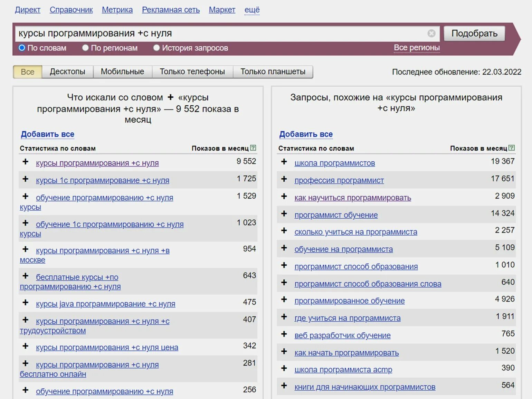Switch to the 'Все' devices tab
This screenshot has width=532, height=399.
point(28,72)
